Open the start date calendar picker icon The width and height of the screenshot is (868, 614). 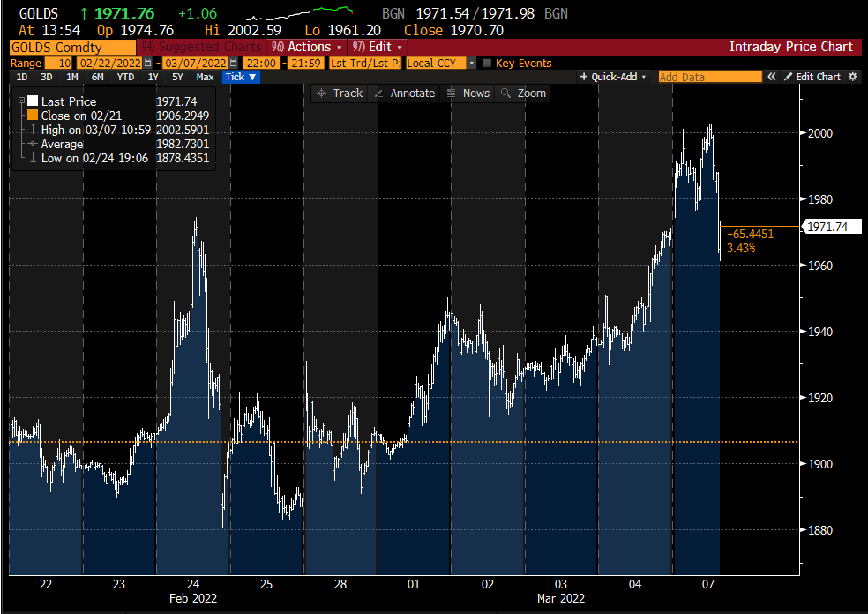click(148, 64)
